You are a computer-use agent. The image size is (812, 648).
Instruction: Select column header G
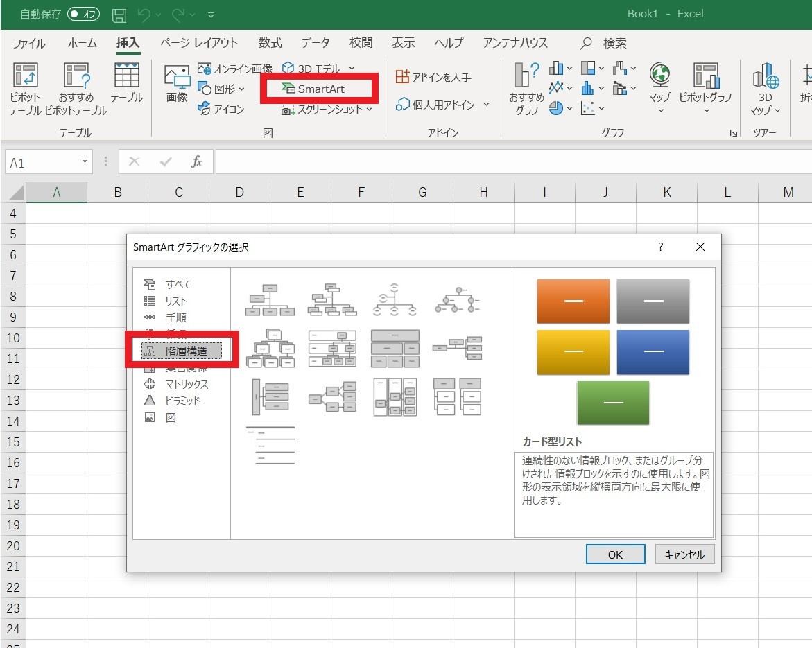point(422,193)
